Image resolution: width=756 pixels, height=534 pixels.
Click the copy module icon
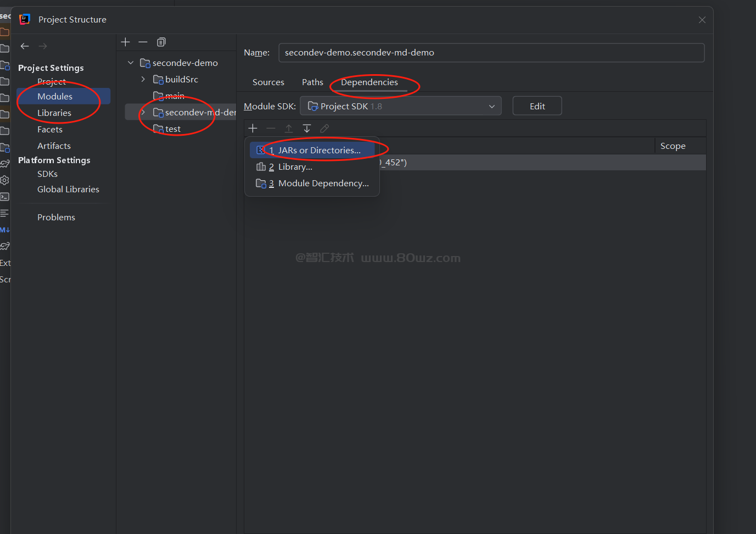tap(161, 42)
